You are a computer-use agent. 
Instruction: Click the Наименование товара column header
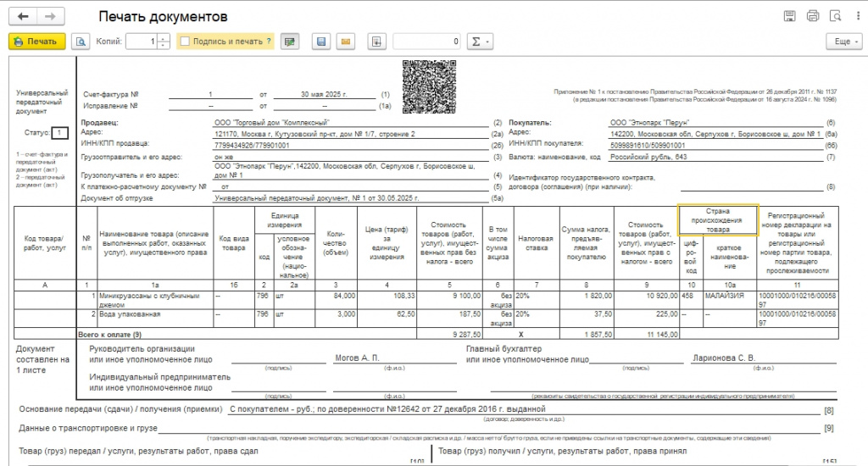pyautogui.click(x=155, y=243)
